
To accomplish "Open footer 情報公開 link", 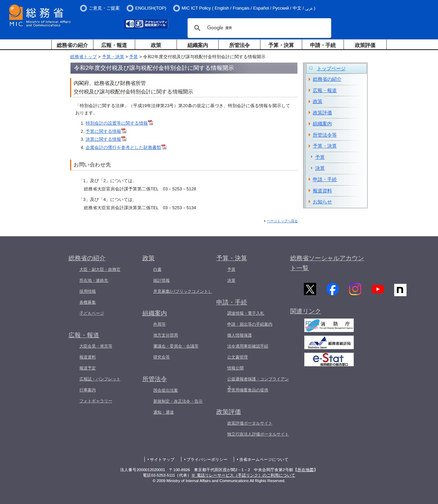I will point(235,368).
